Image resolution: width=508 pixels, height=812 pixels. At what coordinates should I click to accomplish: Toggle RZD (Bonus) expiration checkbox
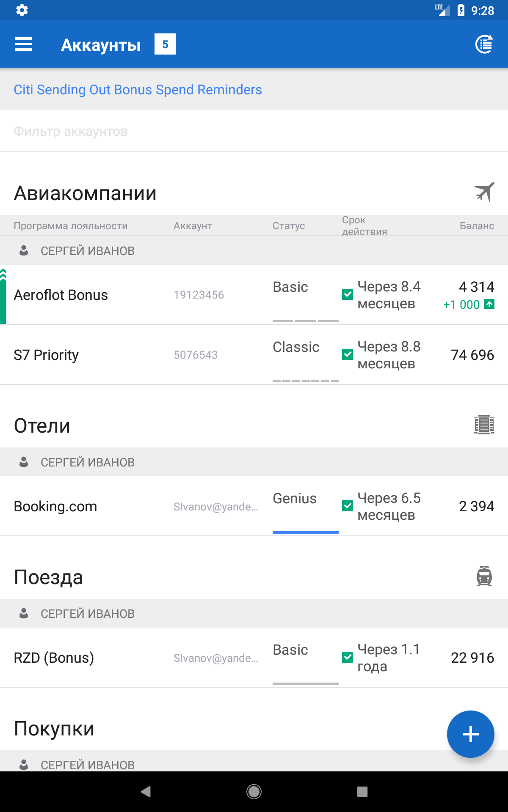tap(348, 657)
